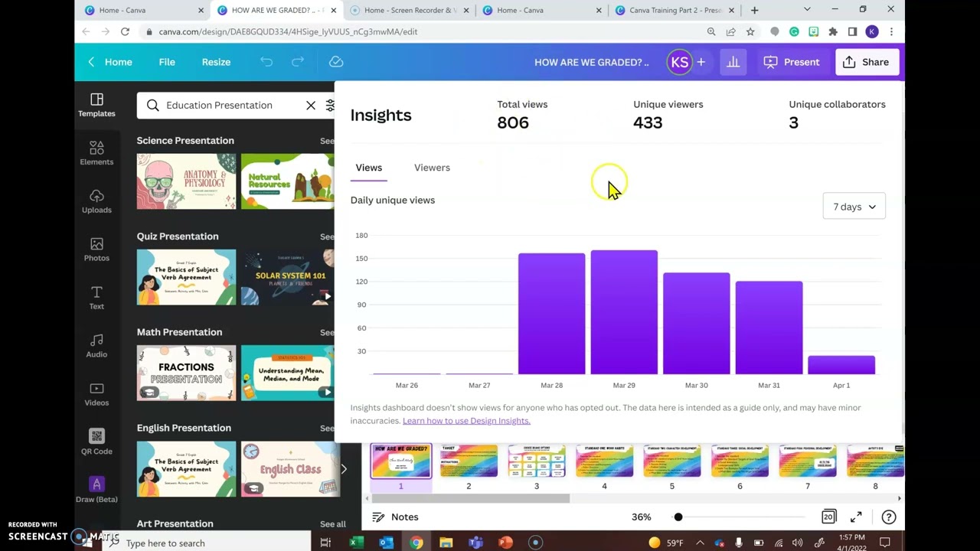Click the Insights bar chart icon
980x551 pixels.
pos(733,62)
